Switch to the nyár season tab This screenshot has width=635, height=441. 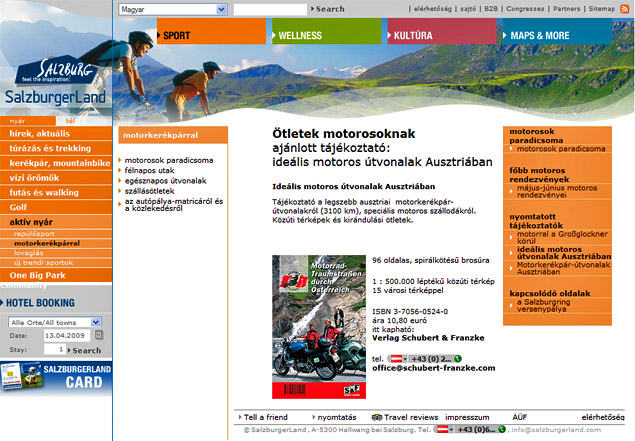pos(28,121)
